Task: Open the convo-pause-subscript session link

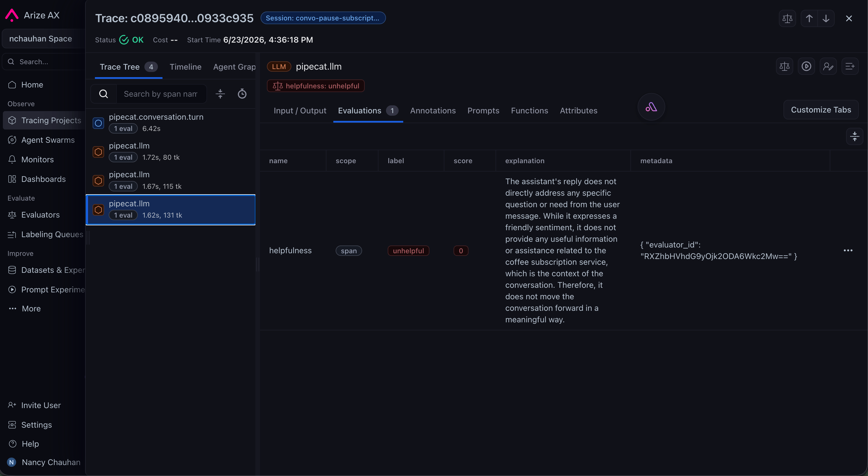Action: pos(323,18)
